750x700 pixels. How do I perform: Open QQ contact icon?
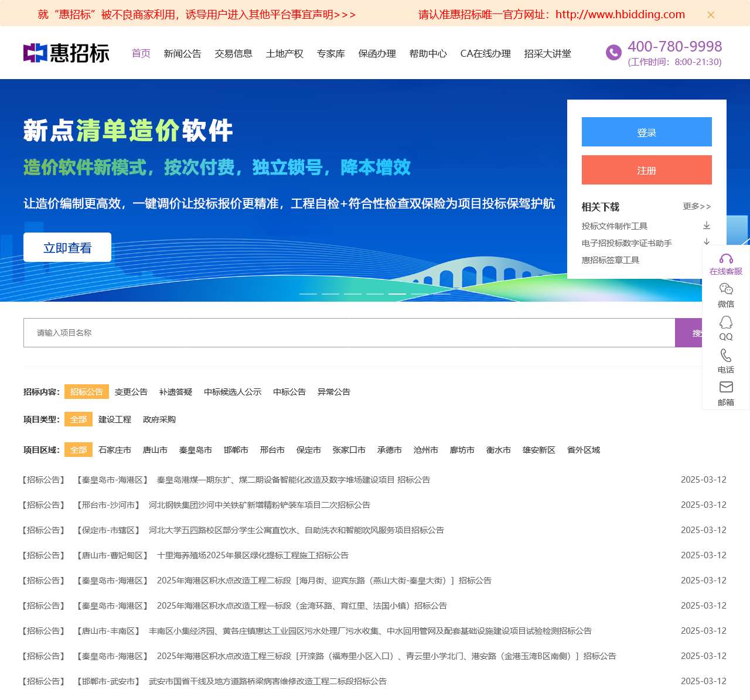(x=726, y=322)
